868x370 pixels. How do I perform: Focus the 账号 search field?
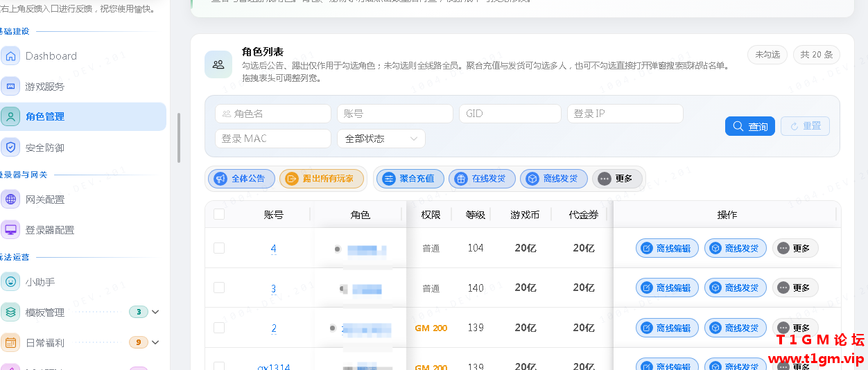[x=395, y=114]
